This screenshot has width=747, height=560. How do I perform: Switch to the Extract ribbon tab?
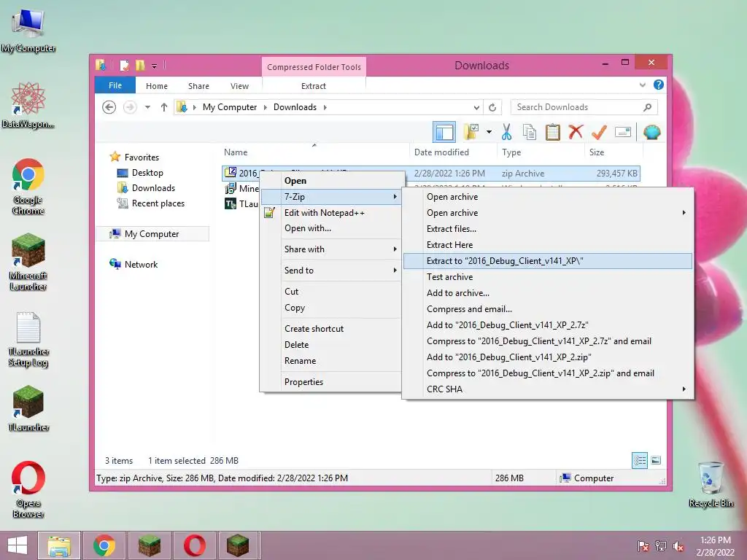(x=314, y=86)
